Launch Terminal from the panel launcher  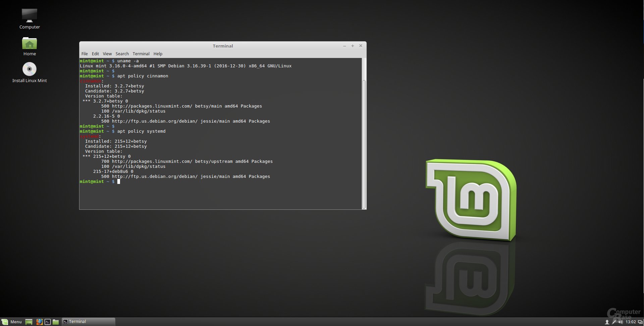coord(48,322)
